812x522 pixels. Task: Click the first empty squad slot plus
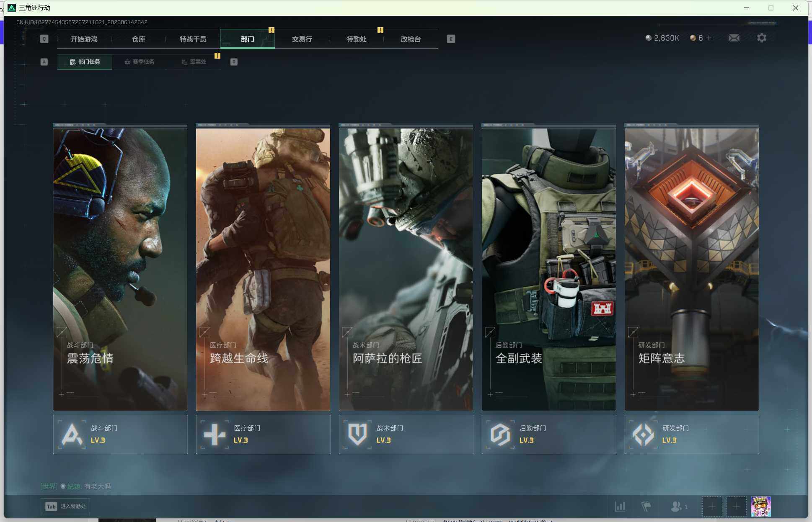point(712,507)
